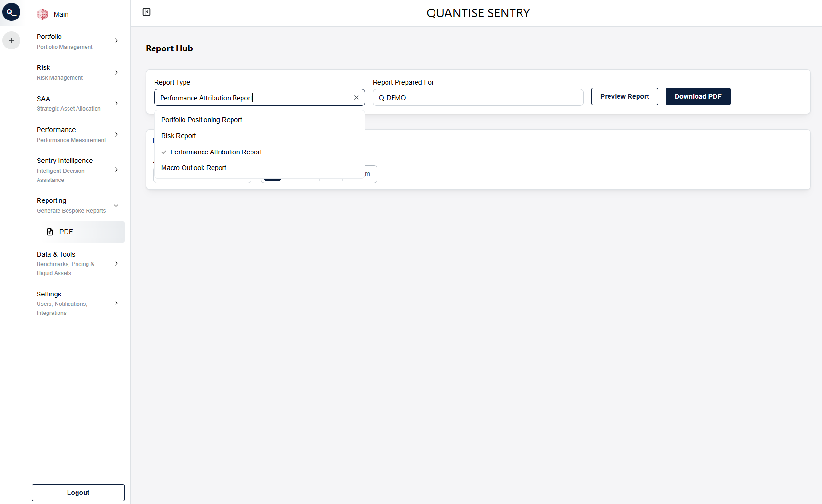Choose Macro Outlook Report in the list

(193, 168)
